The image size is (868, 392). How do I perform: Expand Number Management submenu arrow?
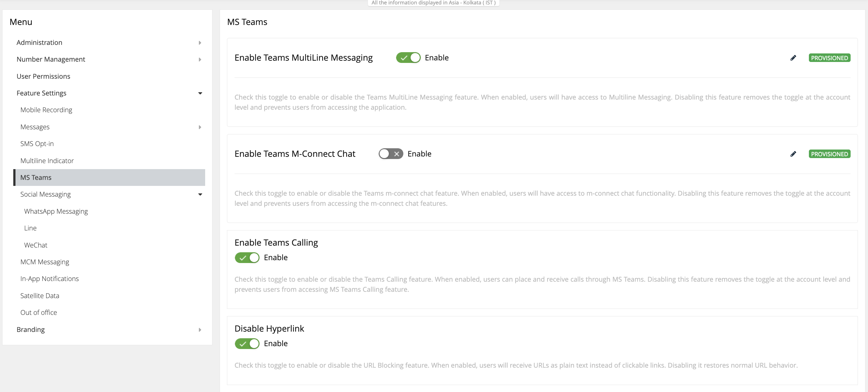click(x=200, y=60)
